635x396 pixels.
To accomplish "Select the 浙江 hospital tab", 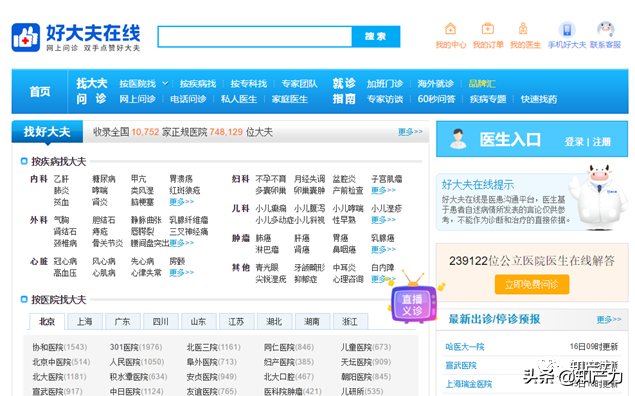I will point(350,321).
